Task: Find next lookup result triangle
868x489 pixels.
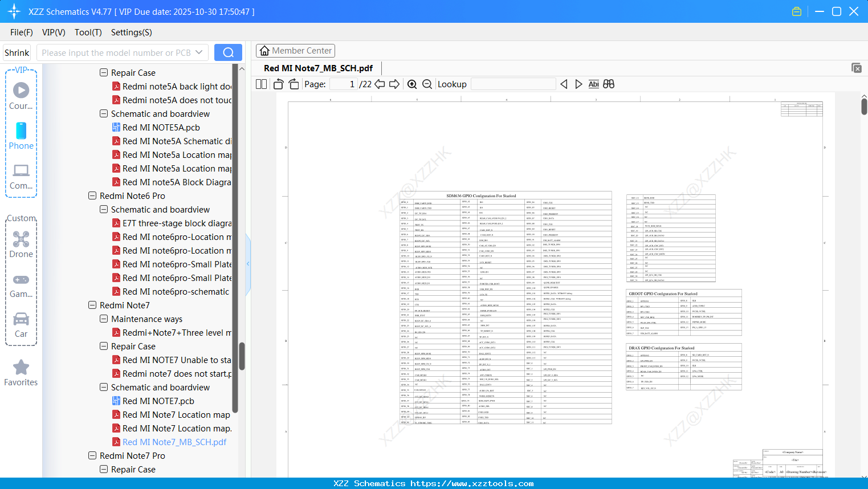Action: tap(578, 84)
